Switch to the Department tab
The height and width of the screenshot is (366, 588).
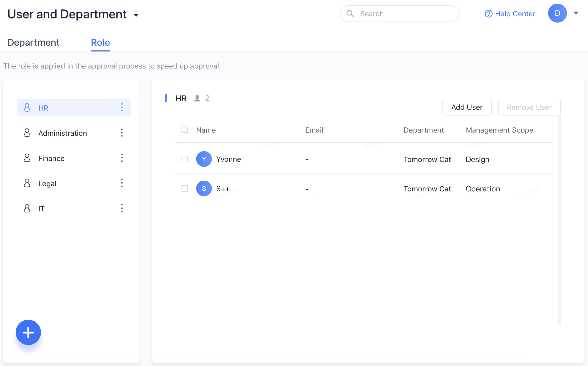point(34,43)
